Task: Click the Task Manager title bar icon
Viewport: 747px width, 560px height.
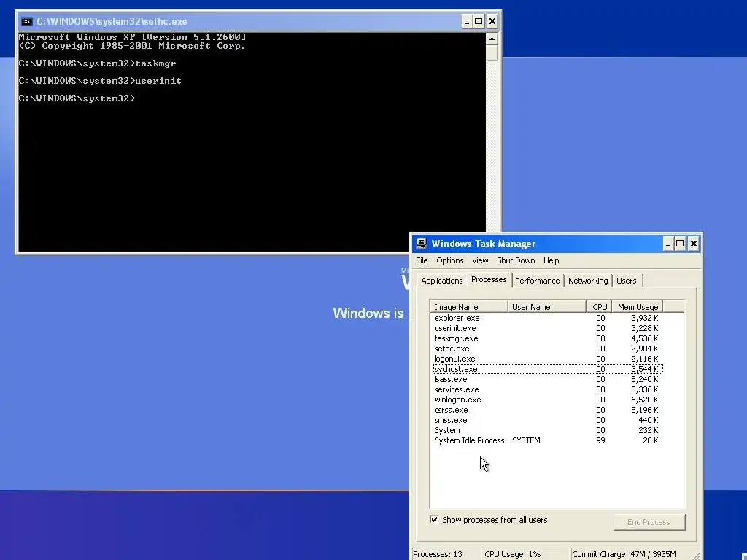Action: pyautogui.click(x=421, y=244)
